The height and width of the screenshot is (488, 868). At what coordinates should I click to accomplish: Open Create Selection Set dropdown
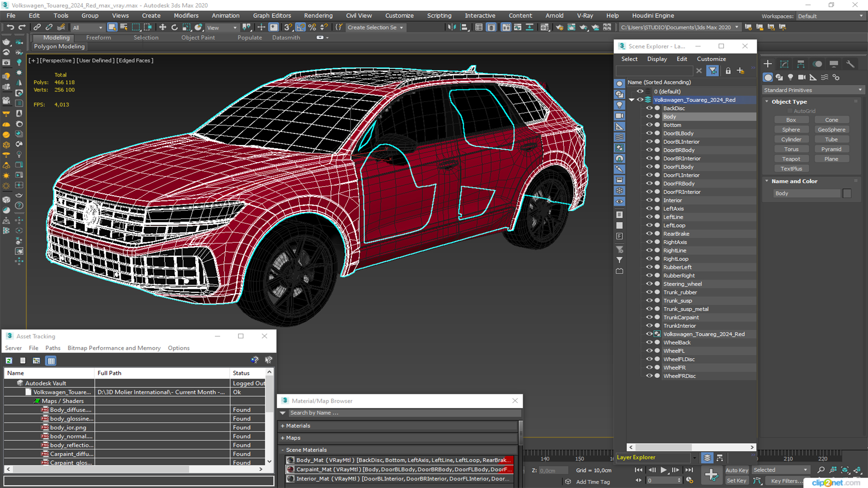point(375,28)
